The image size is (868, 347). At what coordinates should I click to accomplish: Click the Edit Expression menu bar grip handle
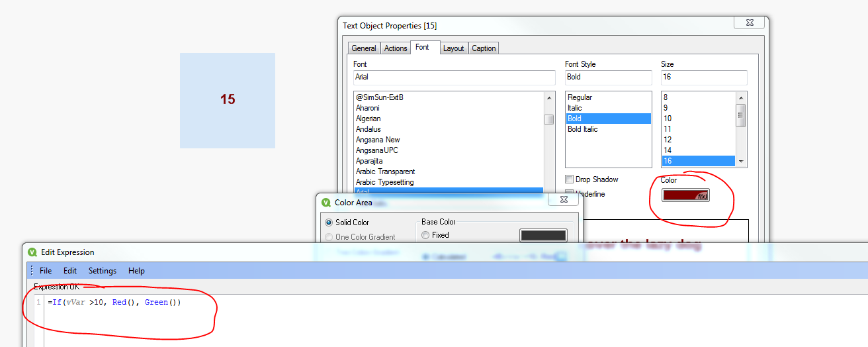coord(32,271)
